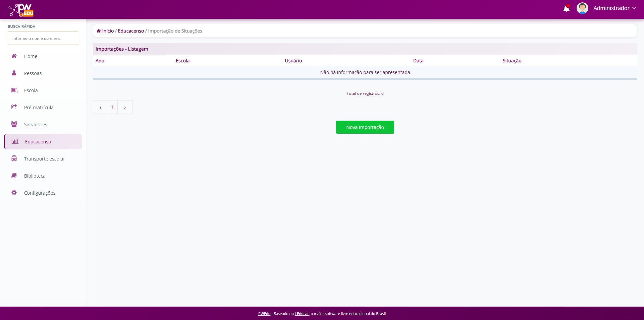Open the notifications bell
The image size is (644, 320).
pyautogui.click(x=566, y=8)
